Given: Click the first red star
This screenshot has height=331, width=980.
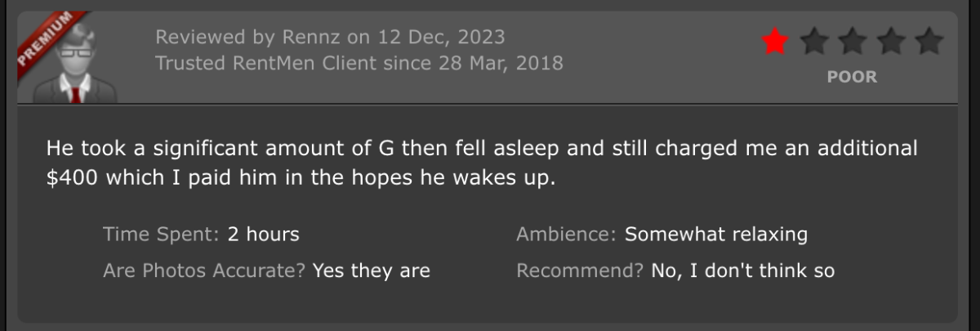Looking at the screenshot, I should coord(774,41).
